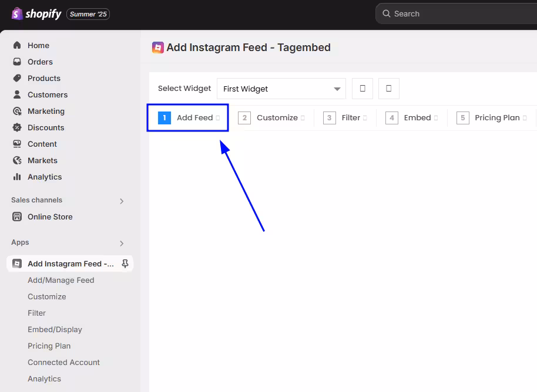Image resolution: width=537 pixels, height=392 pixels.
Task: Click Tagembed app icon in sidebar
Action: 17,263
